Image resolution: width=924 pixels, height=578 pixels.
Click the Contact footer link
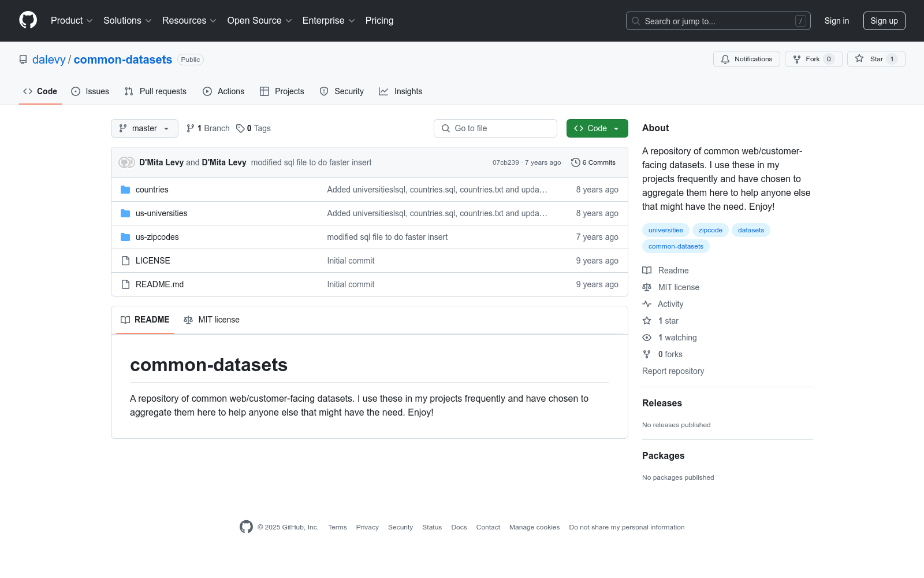[488, 527]
